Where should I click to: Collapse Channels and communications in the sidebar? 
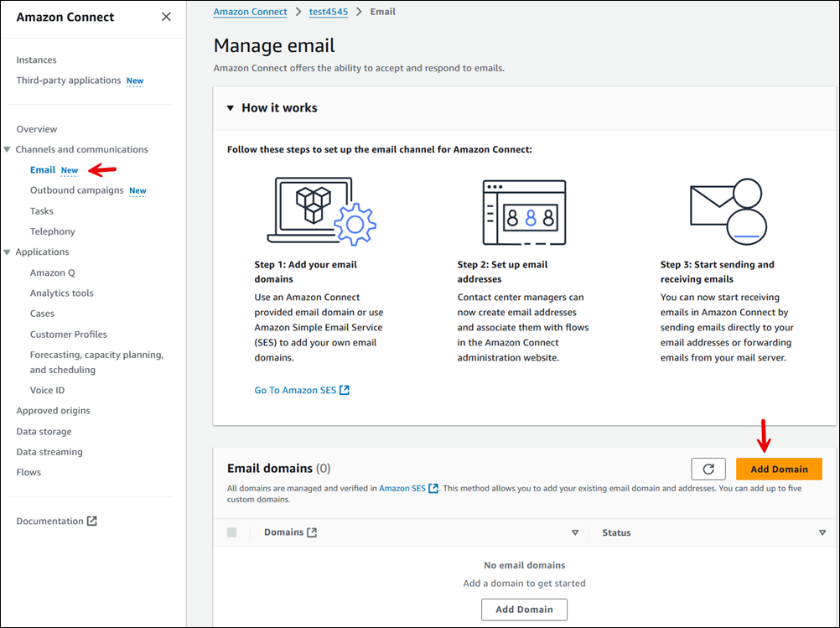(7, 148)
